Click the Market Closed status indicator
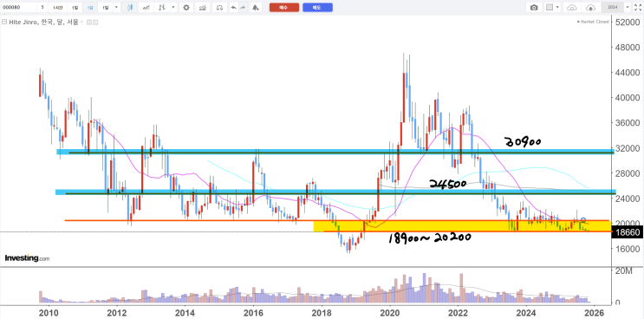Image resolution: width=644 pixels, height=319 pixels. click(x=593, y=22)
